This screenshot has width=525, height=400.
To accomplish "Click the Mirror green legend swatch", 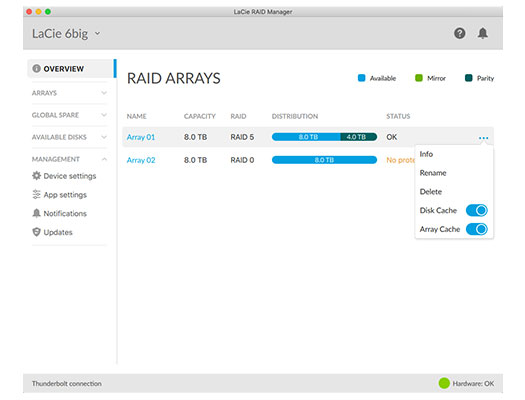I will (419, 78).
